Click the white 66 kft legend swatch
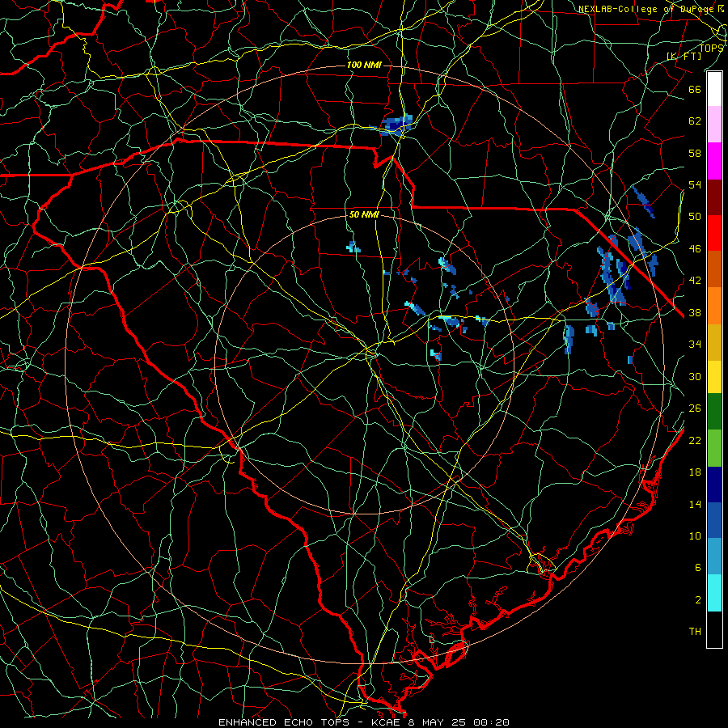The height and width of the screenshot is (728, 728). [714, 89]
